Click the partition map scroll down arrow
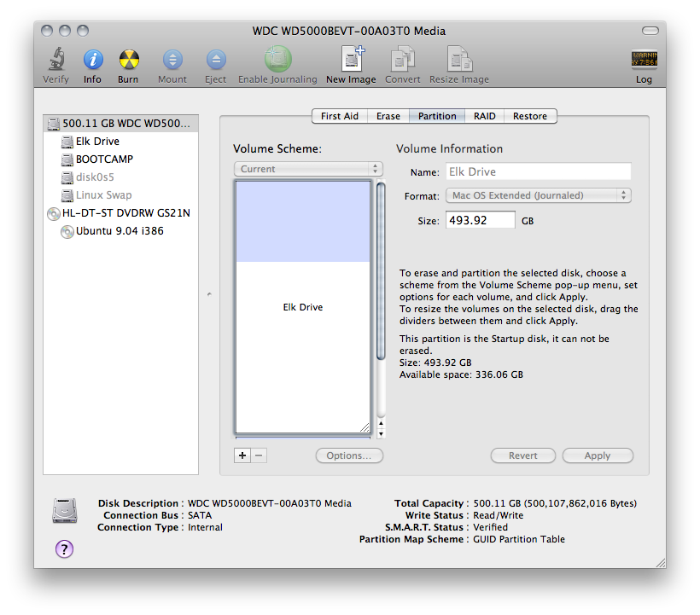 point(381,433)
